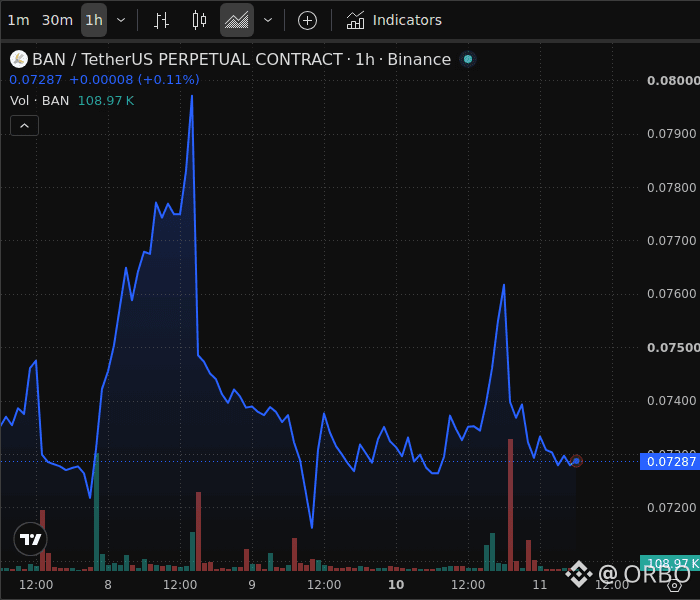Click the compare or add symbol plus icon
This screenshot has width=700, height=600.
(x=307, y=21)
